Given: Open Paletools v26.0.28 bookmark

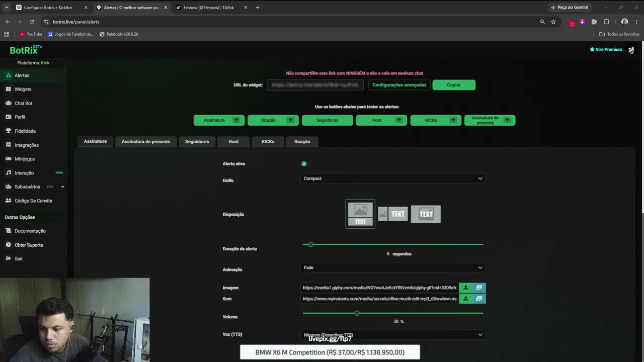Looking at the screenshot, I should pos(119,34).
